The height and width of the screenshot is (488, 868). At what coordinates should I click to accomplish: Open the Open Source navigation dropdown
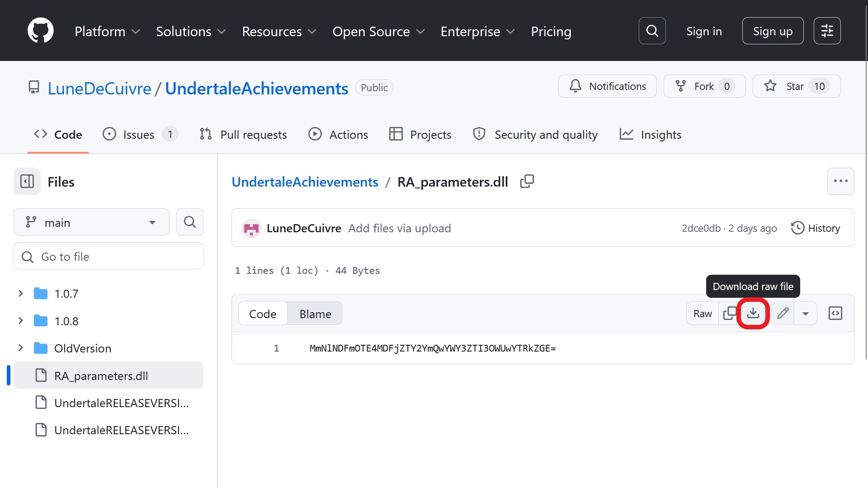pyautogui.click(x=378, y=32)
